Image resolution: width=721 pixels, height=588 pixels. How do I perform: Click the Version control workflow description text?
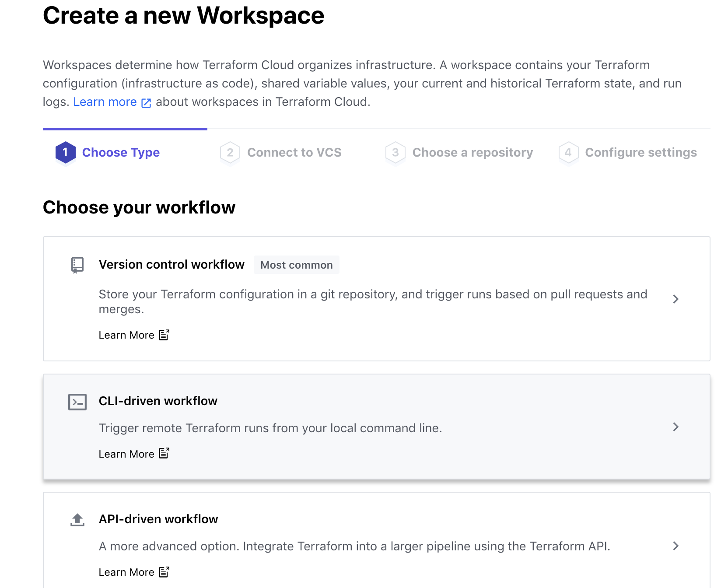pyautogui.click(x=373, y=301)
